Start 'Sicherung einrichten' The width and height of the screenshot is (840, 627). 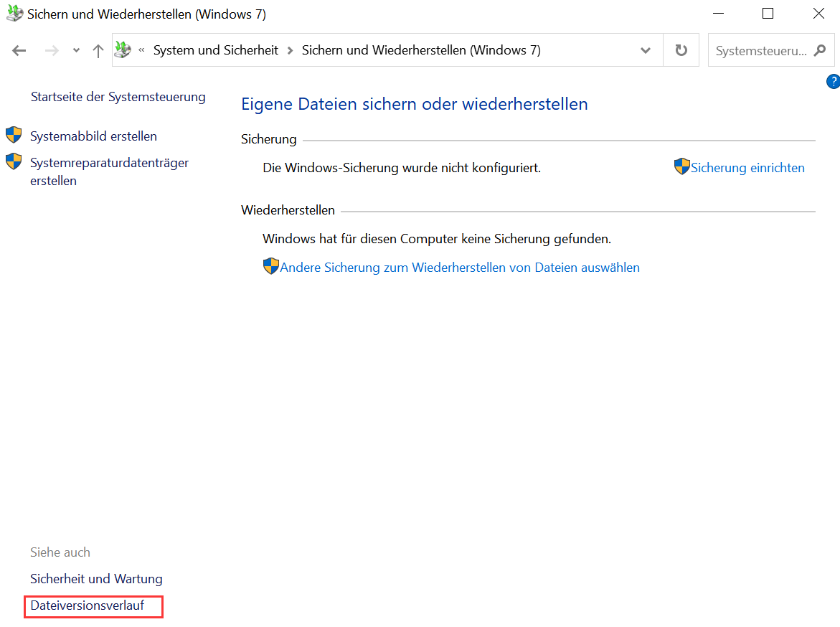747,168
